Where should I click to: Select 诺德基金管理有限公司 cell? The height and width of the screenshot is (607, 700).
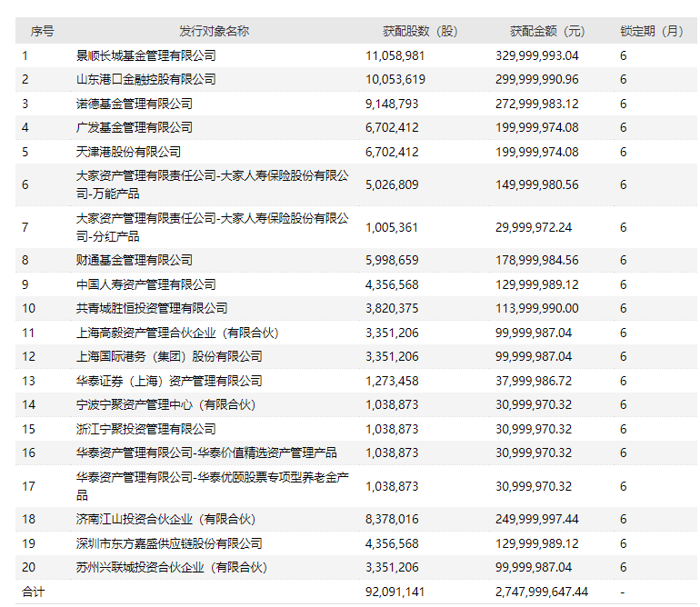tap(135, 104)
